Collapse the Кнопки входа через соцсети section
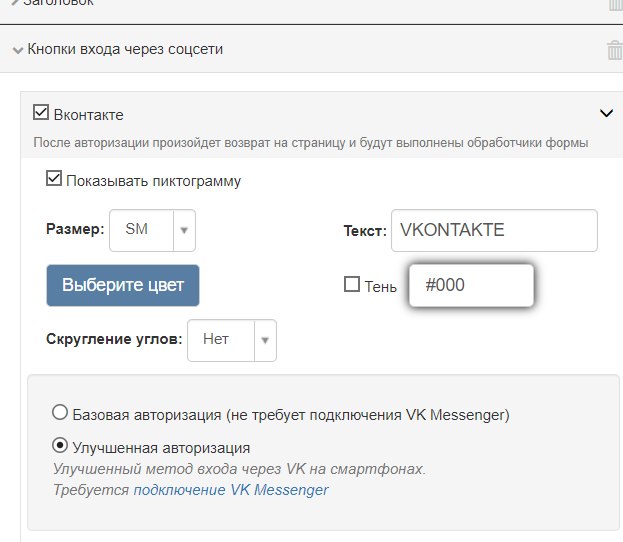623x542 pixels. click(18, 50)
